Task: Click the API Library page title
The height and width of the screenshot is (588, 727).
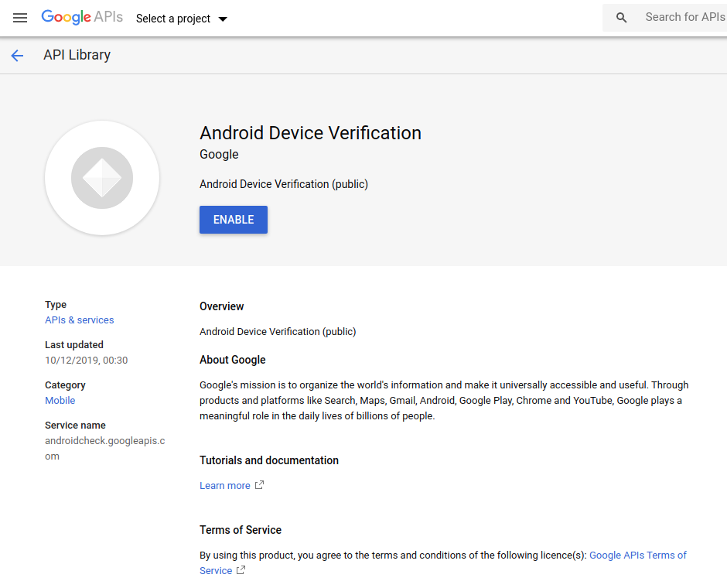Action: point(77,55)
